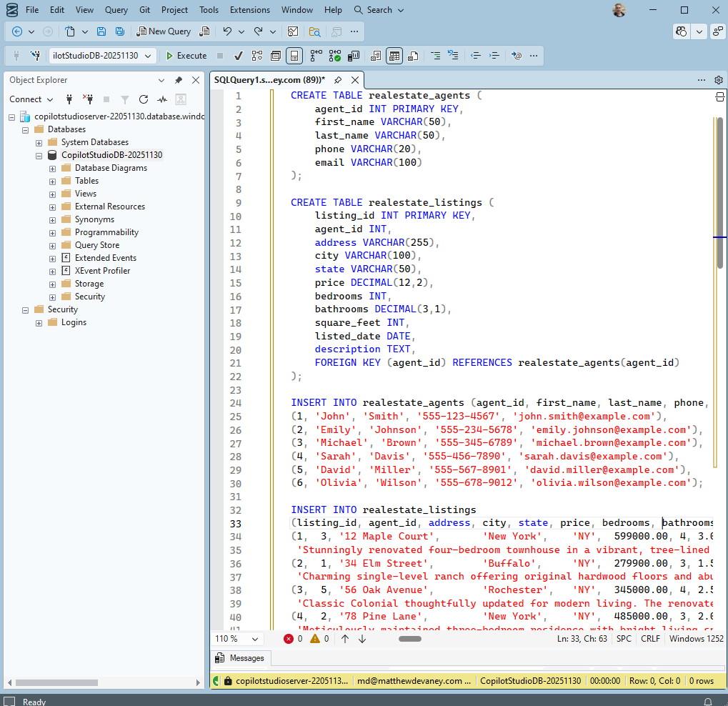Expand the Tables folder

coord(52,182)
